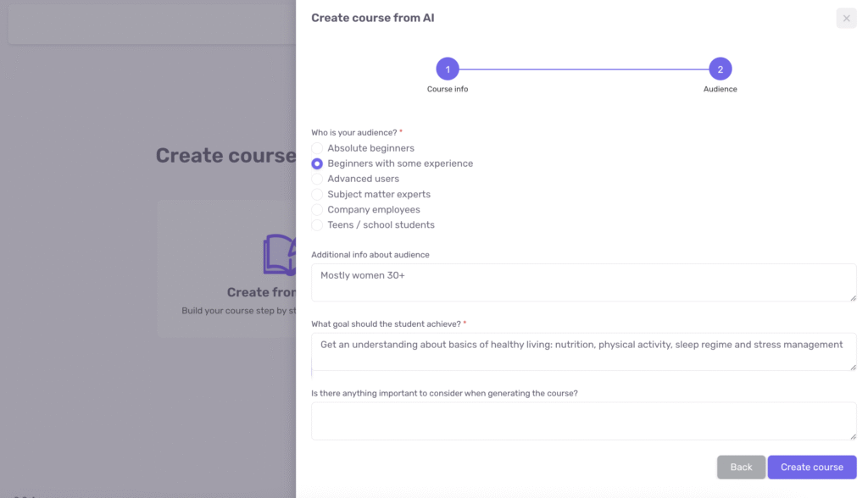Image resolution: width=868 pixels, height=498 pixels.
Task: Choose Company employees radio option
Action: point(317,210)
